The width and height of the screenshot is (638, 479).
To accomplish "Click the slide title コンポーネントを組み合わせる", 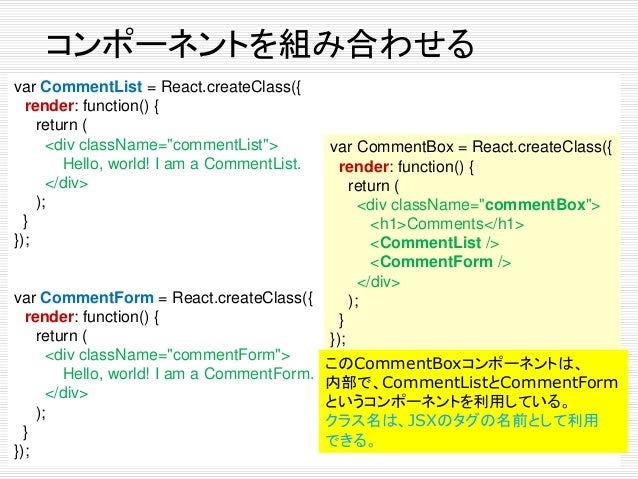I will click(x=260, y=44).
